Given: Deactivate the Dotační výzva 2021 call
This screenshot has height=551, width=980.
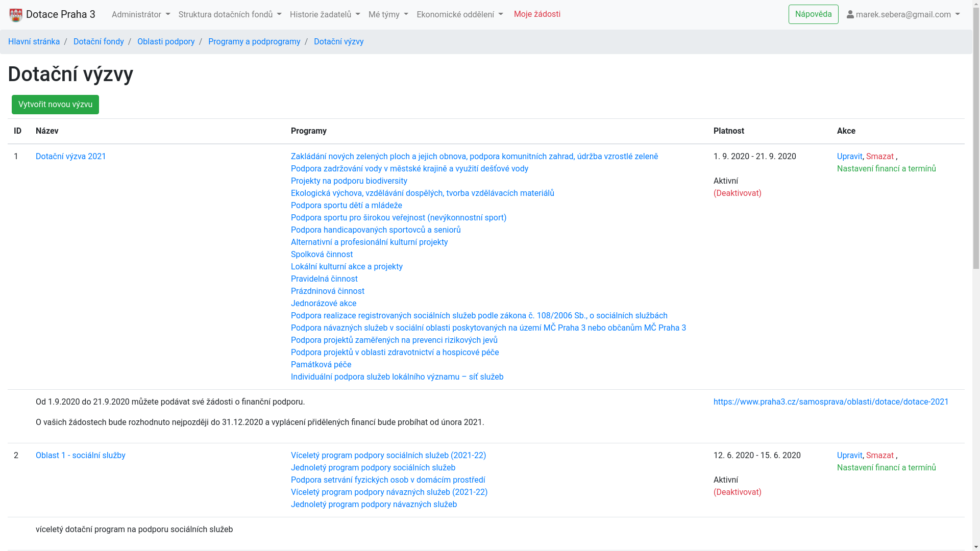Looking at the screenshot, I should (x=737, y=193).
